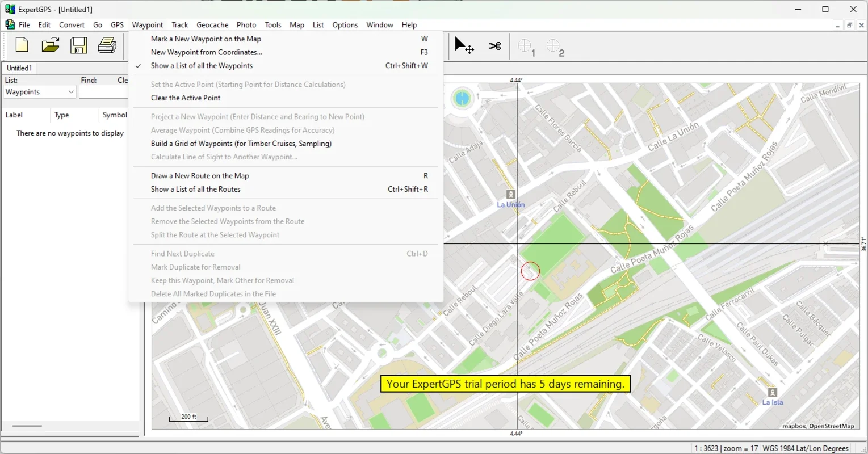
Task: Click the 200 ft map scale bar
Action: point(188,418)
